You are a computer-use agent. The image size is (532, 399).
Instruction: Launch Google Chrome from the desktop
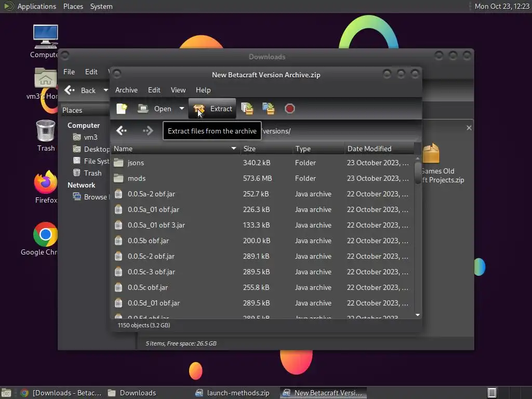click(45, 234)
